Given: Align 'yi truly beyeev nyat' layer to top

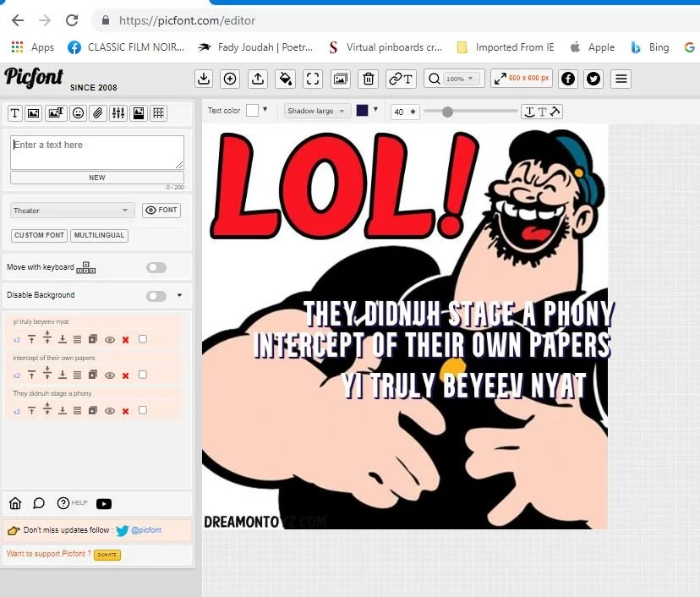Looking at the screenshot, I should pos(31,339).
